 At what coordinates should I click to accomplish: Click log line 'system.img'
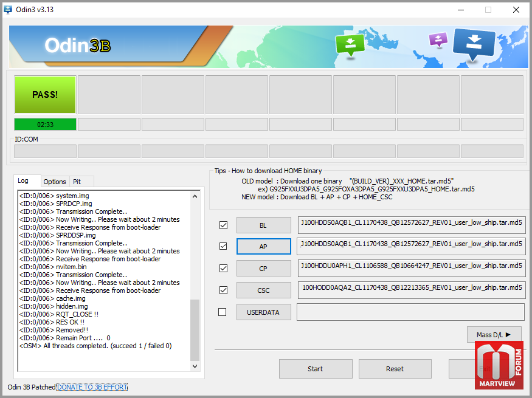[x=54, y=196]
